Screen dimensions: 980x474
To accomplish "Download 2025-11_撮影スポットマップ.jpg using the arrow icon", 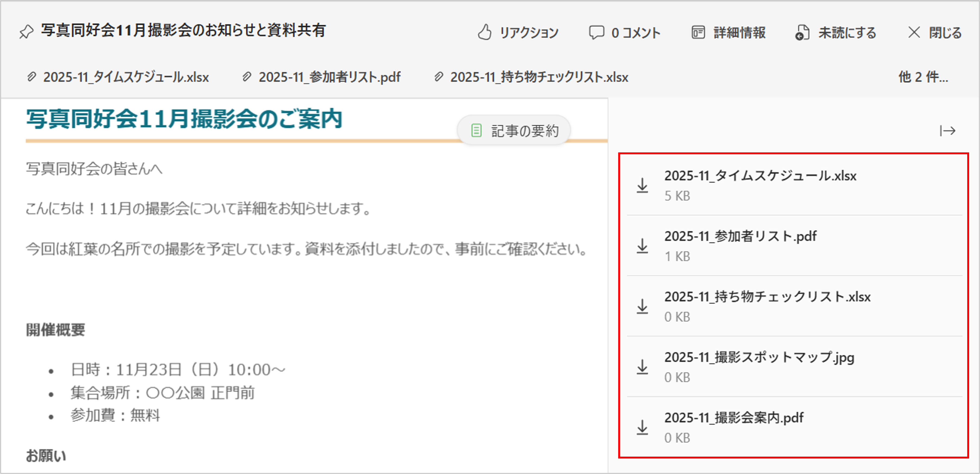I will pyautogui.click(x=643, y=367).
